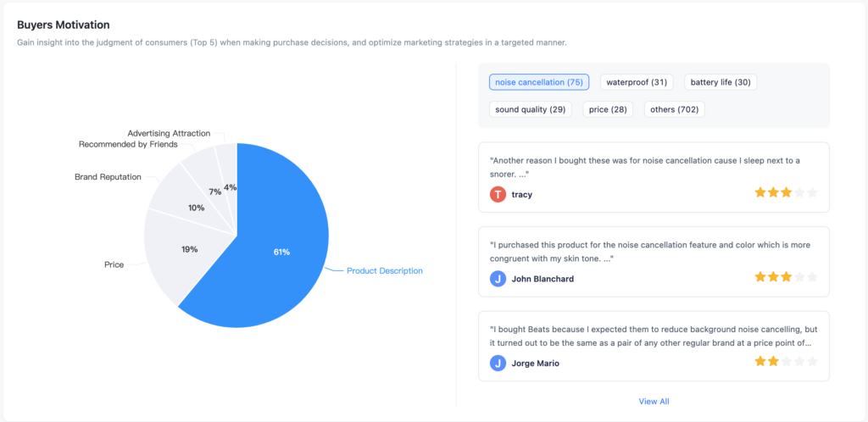Click John Blanchard's star rating

786,277
